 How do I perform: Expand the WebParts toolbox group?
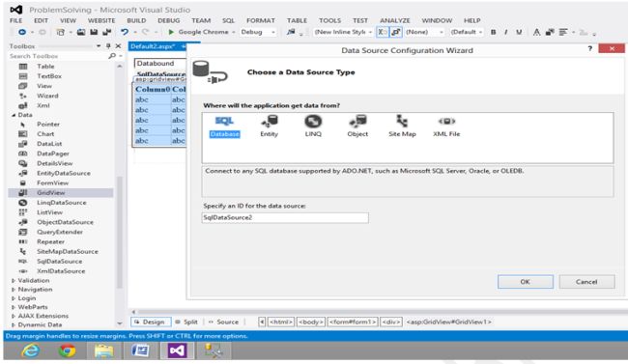(14, 307)
